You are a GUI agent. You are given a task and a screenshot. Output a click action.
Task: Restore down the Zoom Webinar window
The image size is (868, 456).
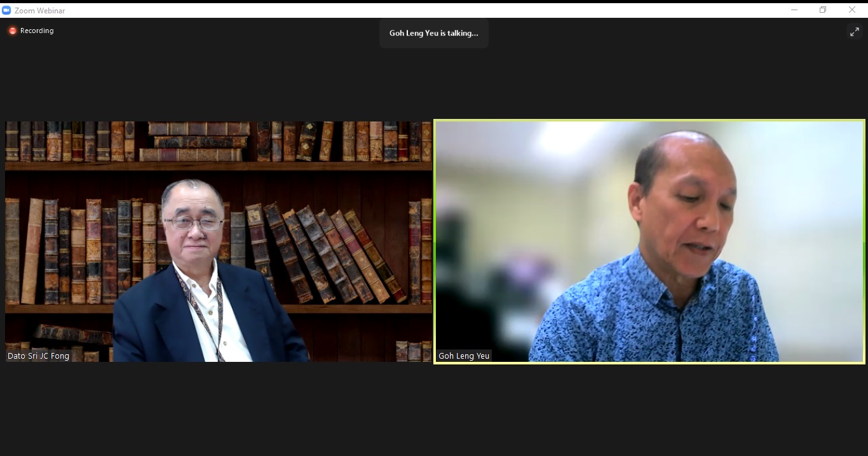823,10
